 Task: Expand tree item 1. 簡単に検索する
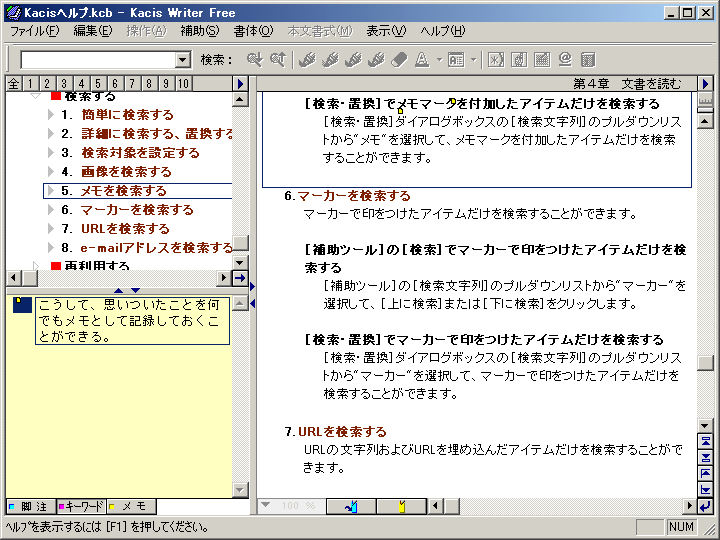click(x=51, y=114)
